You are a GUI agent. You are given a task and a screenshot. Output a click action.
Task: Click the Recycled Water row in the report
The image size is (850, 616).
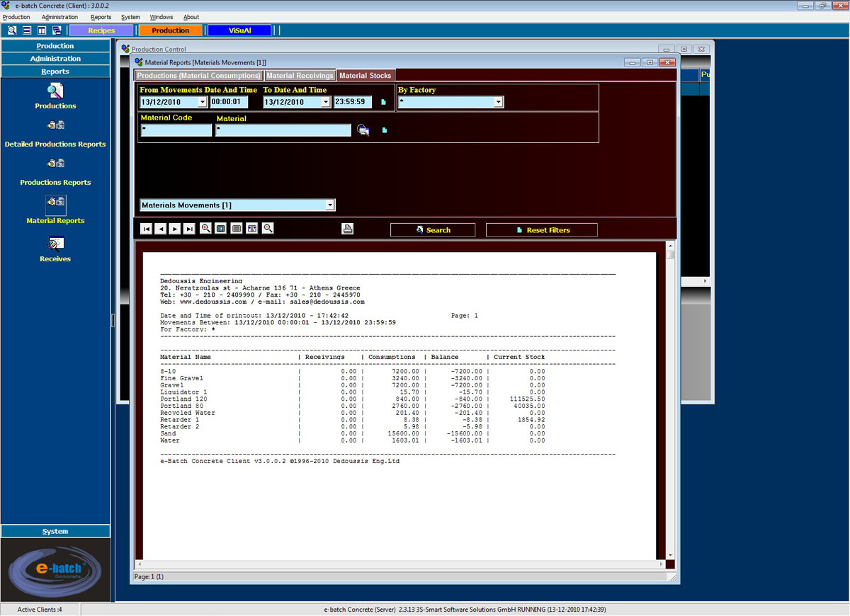(353, 413)
